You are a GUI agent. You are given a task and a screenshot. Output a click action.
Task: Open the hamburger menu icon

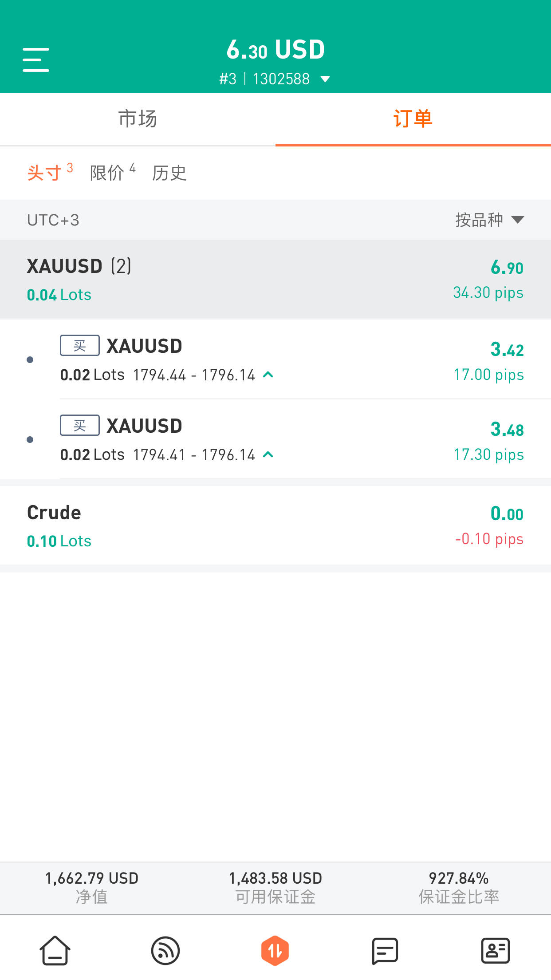[36, 60]
